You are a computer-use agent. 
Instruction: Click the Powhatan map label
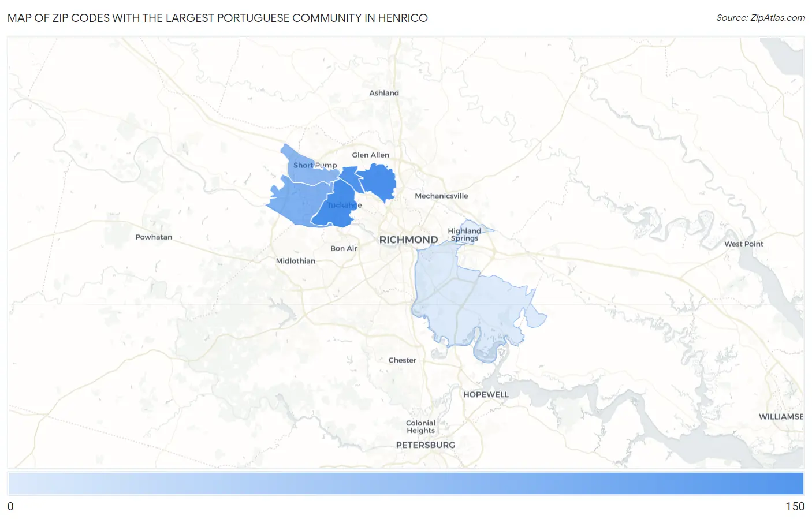pyautogui.click(x=154, y=237)
